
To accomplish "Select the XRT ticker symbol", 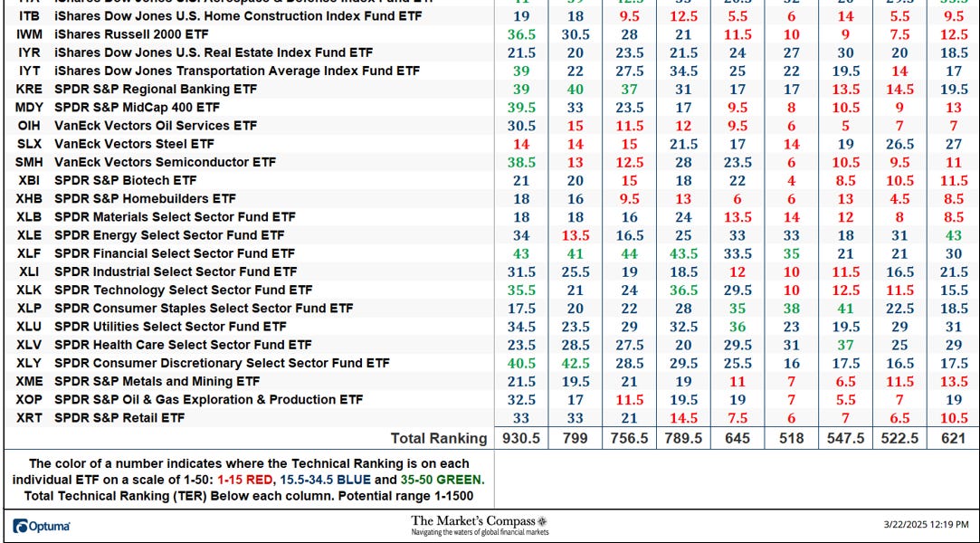I will (28, 418).
